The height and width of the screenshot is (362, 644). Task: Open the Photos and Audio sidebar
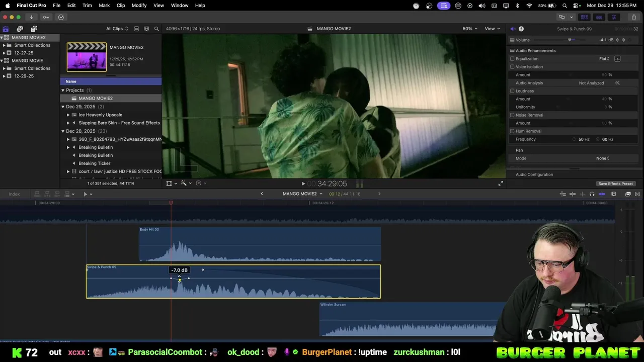20,29
